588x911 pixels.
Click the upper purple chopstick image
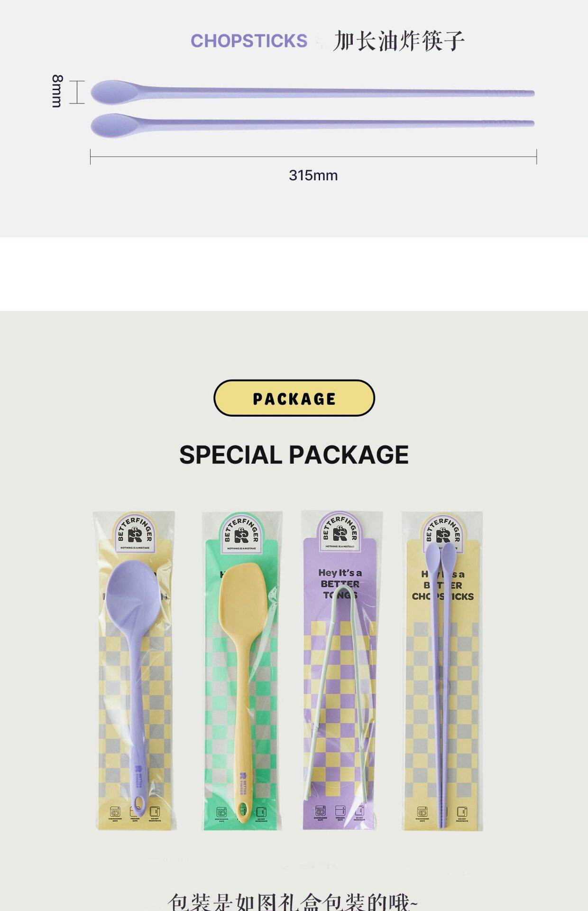[312, 92]
